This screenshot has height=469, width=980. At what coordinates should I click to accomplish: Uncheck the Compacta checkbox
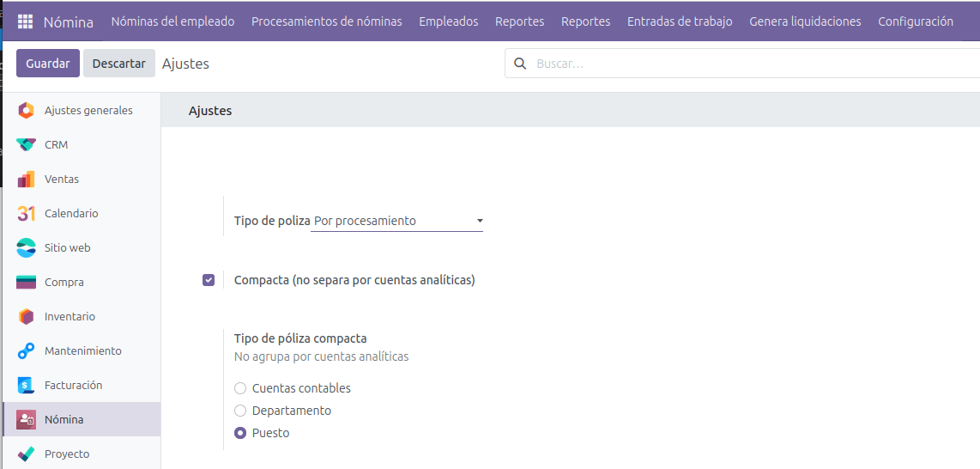tap(209, 280)
